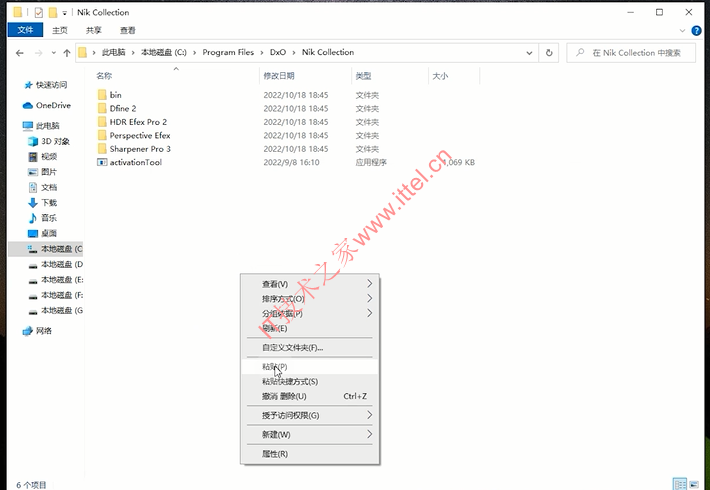Click DxO in the address breadcrumb

[x=278, y=53]
